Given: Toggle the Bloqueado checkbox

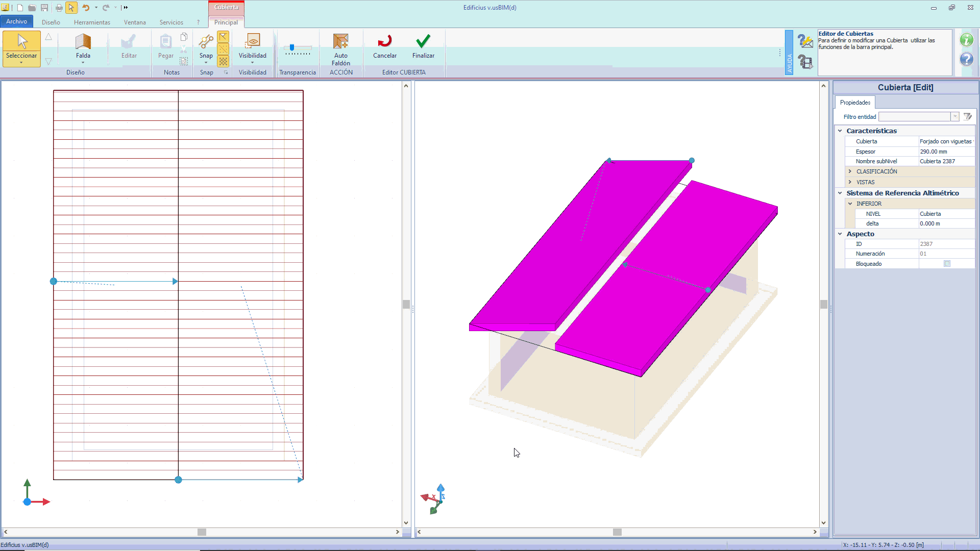Looking at the screenshot, I should coord(947,264).
